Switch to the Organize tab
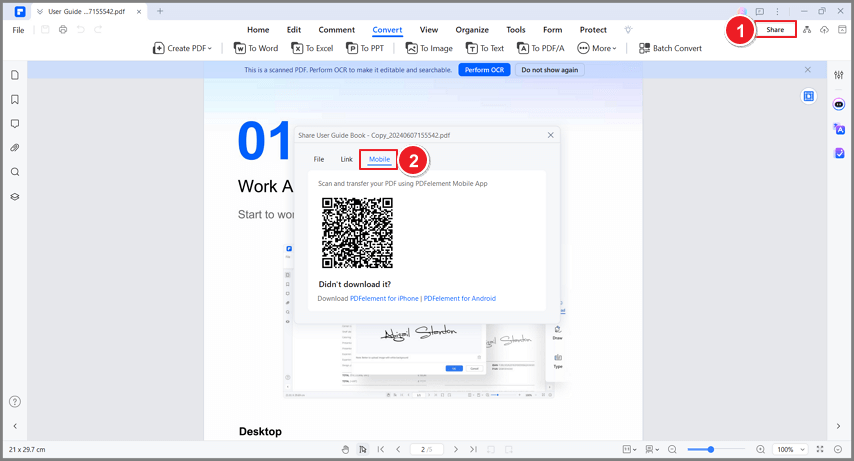854x461 pixels. click(x=472, y=30)
